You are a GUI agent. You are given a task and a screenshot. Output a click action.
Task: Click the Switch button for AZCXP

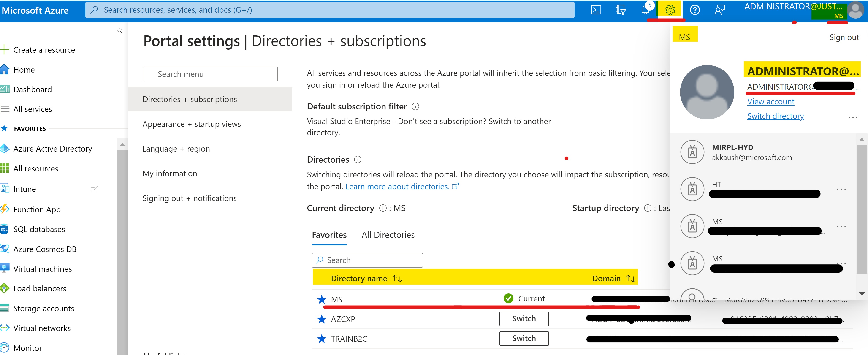point(524,319)
